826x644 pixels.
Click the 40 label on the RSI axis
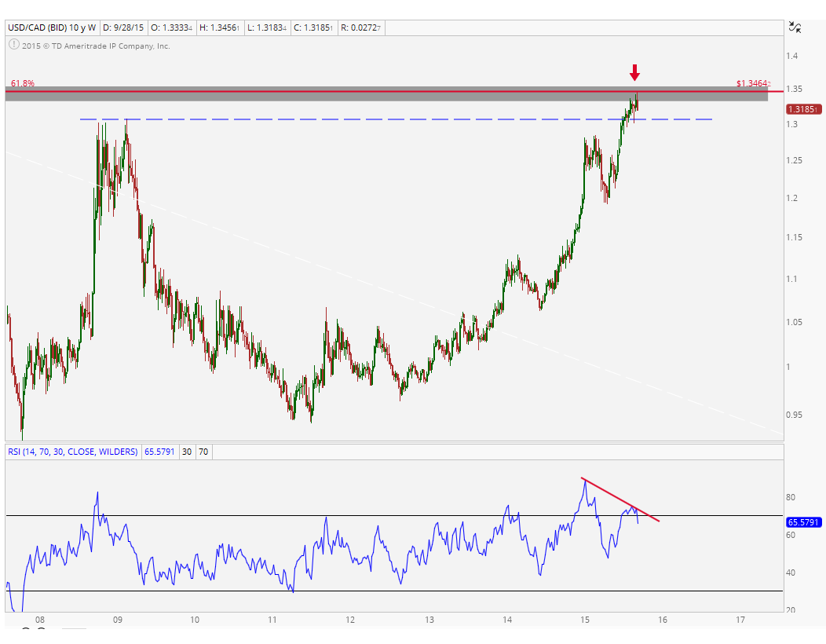point(790,573)
